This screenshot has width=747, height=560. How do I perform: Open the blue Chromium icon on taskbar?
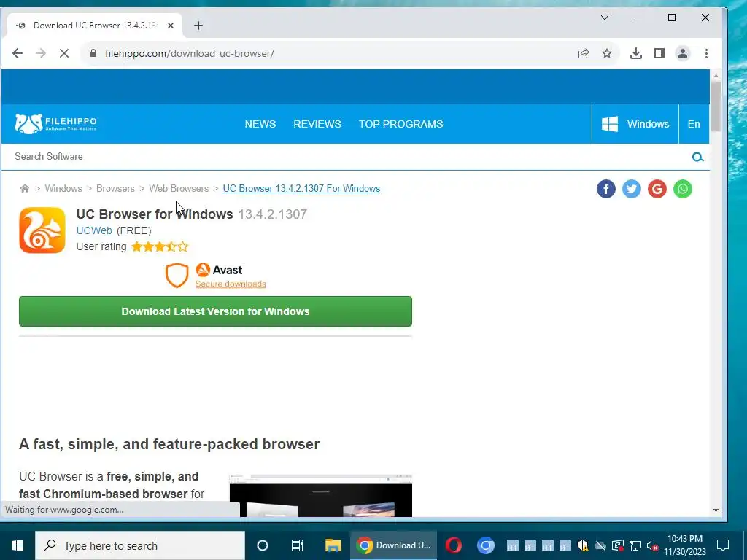(485, 545)
